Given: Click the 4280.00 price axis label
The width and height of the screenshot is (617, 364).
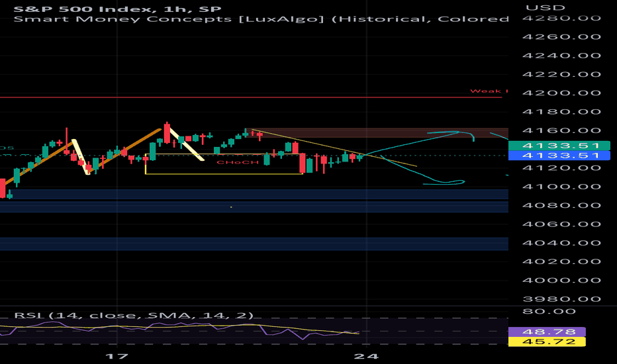Looking at the screenshot, I should [561, 18].
